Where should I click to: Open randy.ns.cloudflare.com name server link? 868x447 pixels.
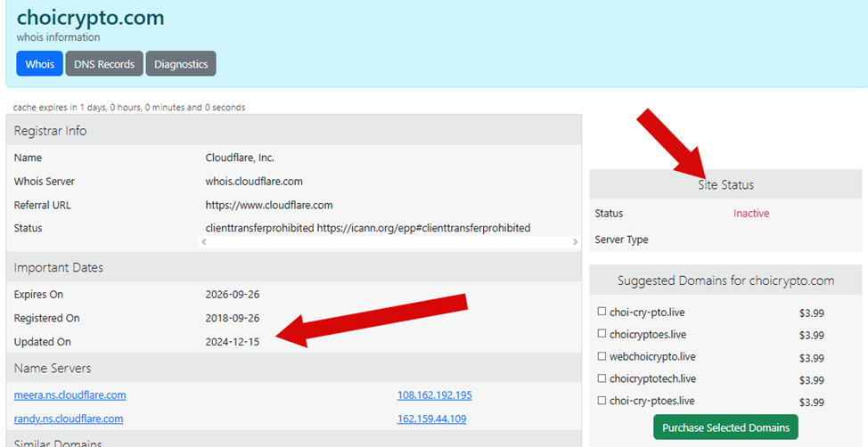[69, 419]
